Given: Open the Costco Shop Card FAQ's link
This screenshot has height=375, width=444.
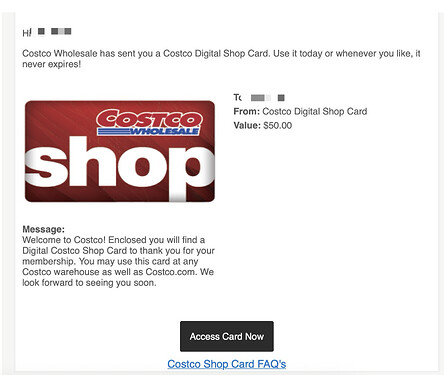Looking at the screenshot, I should pos(227,364).
